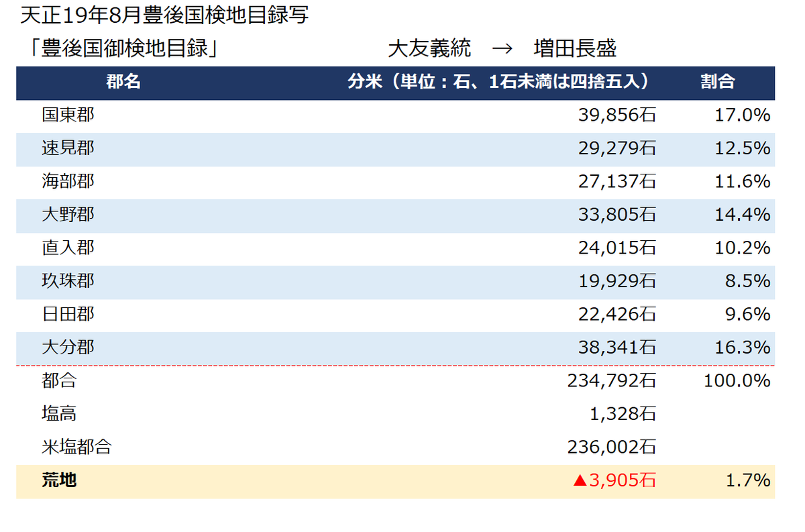
Task: Click the title 天正19年8月豊後国検地目録写
Action: pos(165,15)
